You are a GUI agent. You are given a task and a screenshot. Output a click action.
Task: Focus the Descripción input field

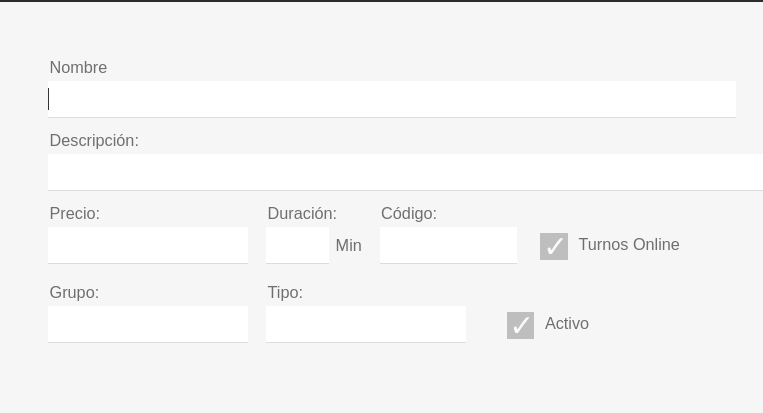click(405, 172)
